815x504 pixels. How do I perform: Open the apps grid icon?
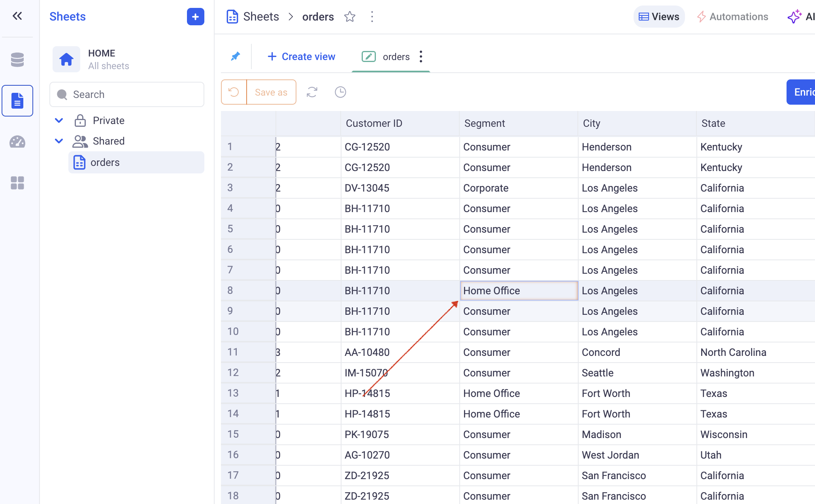[x=17, y=183]
